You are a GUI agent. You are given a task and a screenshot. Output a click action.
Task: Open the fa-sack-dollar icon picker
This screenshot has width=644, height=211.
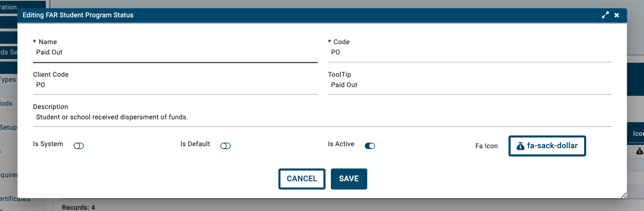pyautogui.click(x=547, y=146)
